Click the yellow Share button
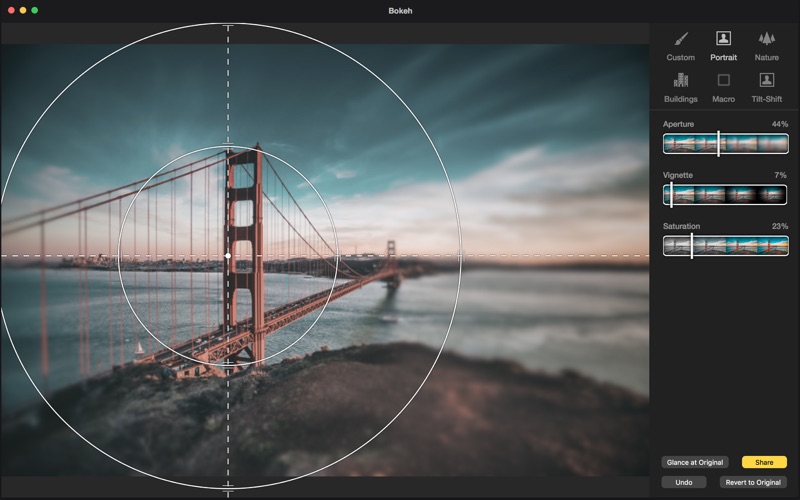Image resolution: width=800 pixels, height=500 pixels. point(764,462)
